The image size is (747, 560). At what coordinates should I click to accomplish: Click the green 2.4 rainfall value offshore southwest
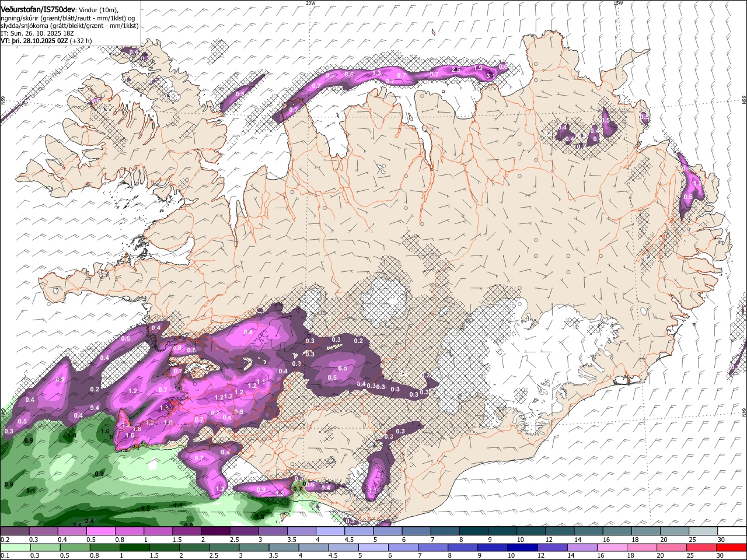[x=89, y=521]
